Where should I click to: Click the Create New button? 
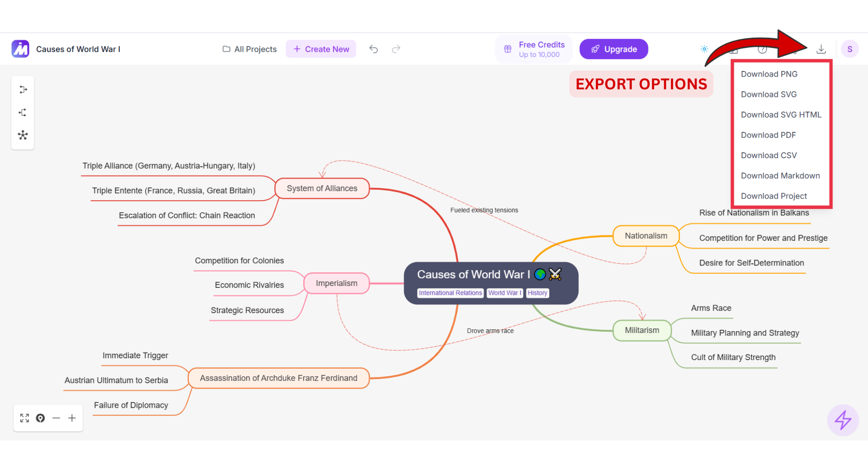coord(321,49)
